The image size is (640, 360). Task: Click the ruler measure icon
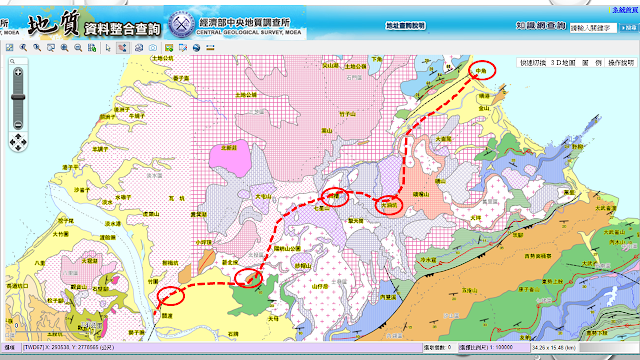click(210, 48)
